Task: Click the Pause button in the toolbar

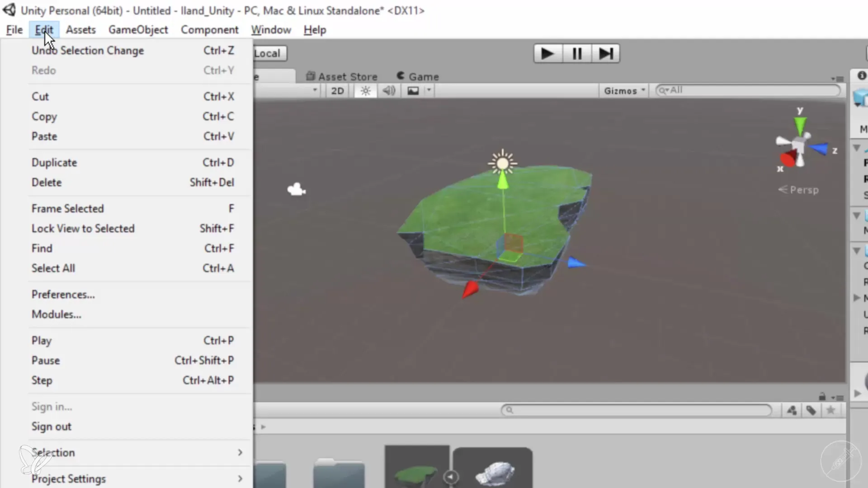Action: [x=577, y=54]
